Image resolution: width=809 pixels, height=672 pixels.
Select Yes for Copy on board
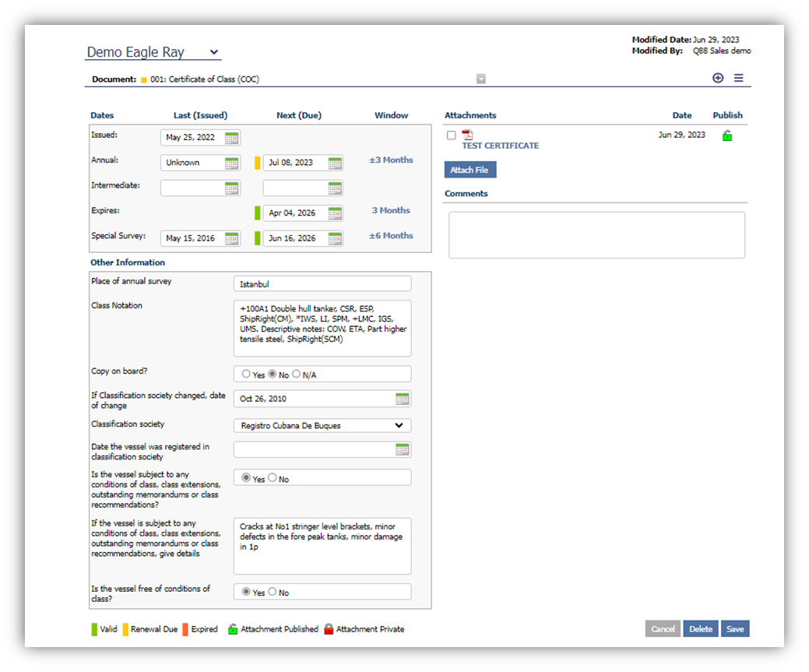coord(246,375)
